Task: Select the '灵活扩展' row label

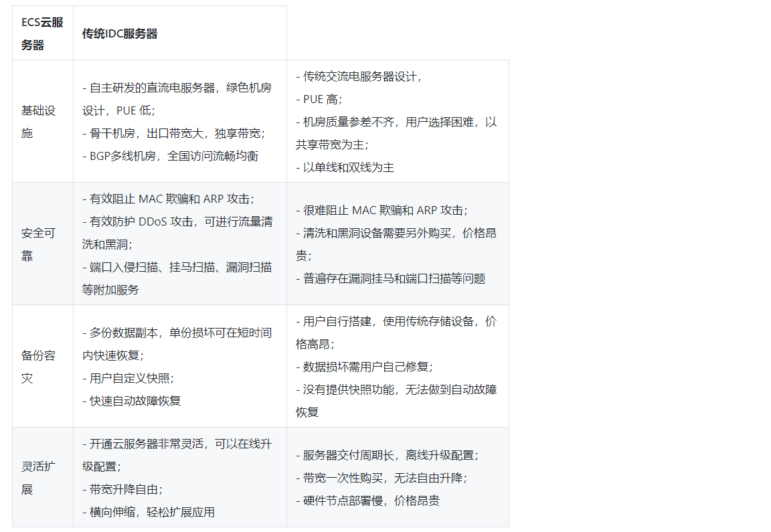Action: 38,477
